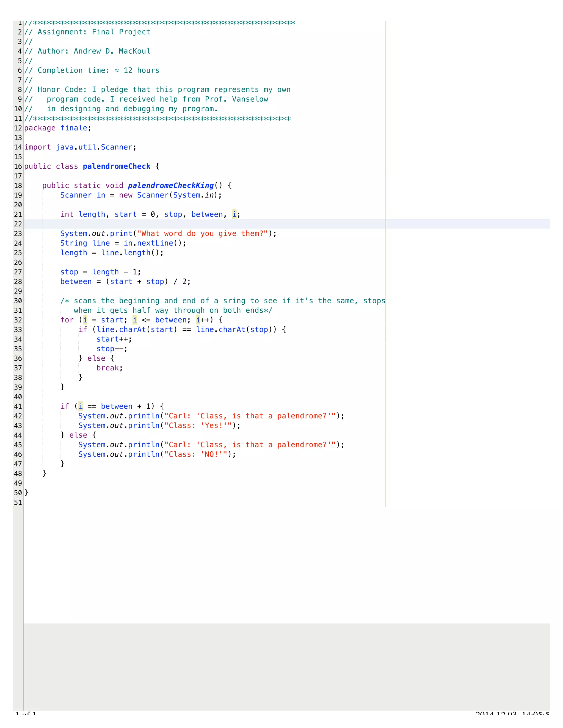The image size is (563, 728).
Task: Click the block comment starting 'scans the beginning'
Action: (x=223, y=301)
